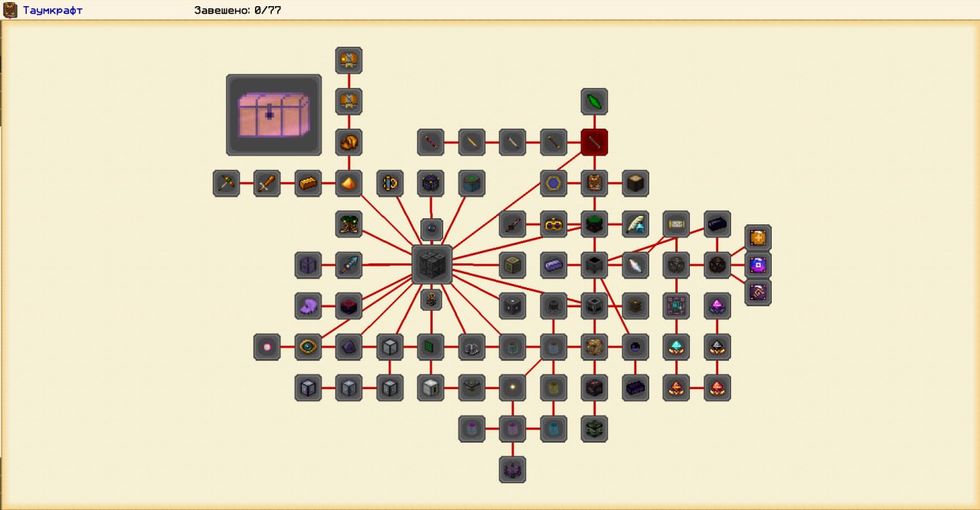Select the red highlighted wand quest
This screenshot has width=980, height=510.
pos(594,142)
